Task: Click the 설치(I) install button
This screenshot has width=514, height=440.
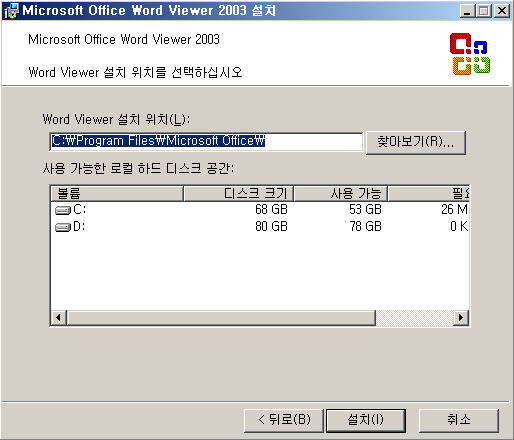Action: point(366,420)
